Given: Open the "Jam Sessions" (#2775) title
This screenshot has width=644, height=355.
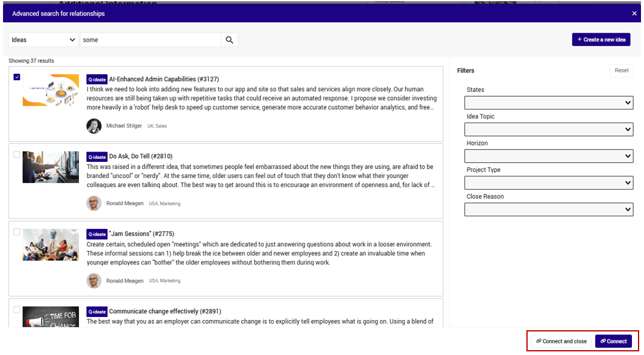Looking at the screenshot, I should tap(142, 234).
